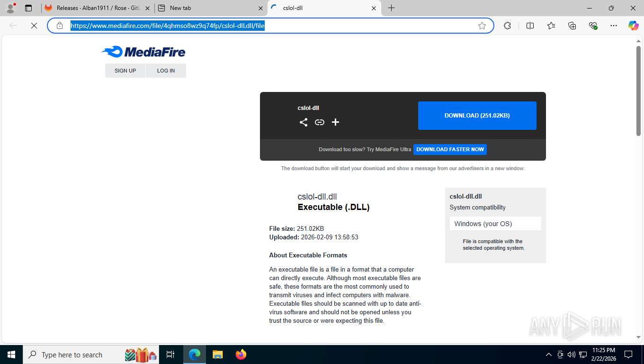The width and height of the screenshot is (644, 364).
Task: Open the network tray icon
Action: (583, 355)
